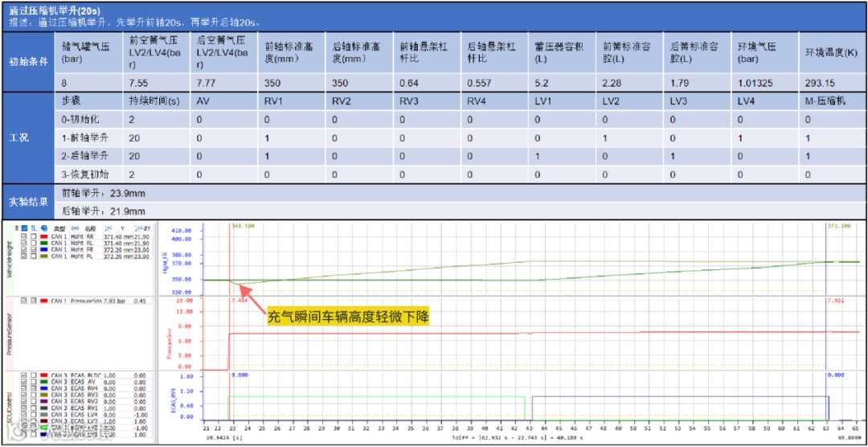Image resolution: width=868 pixels, height=447 pixels.
Task: Click the rear spring pressure value 7.77
Action: pos(206,84)
